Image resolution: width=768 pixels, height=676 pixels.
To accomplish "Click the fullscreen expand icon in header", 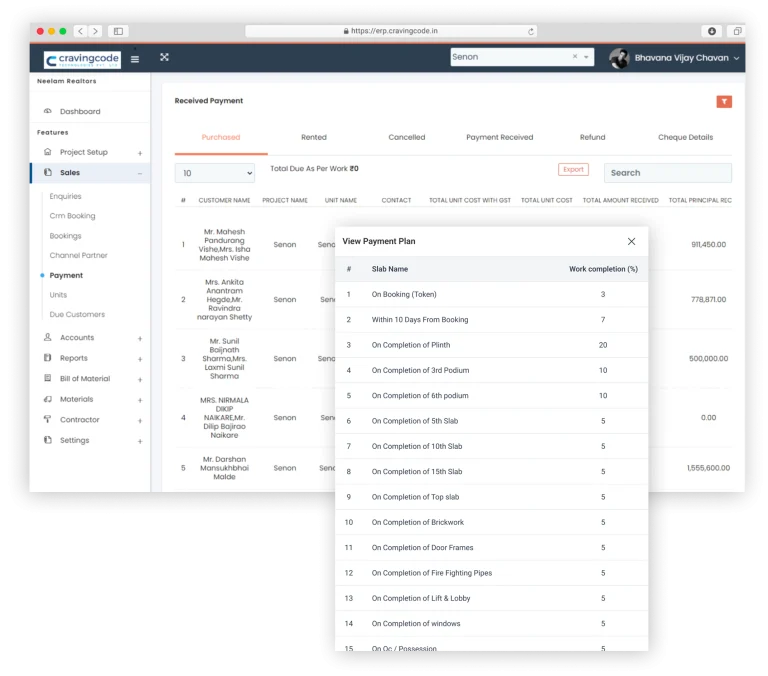I will pos(164,57).
